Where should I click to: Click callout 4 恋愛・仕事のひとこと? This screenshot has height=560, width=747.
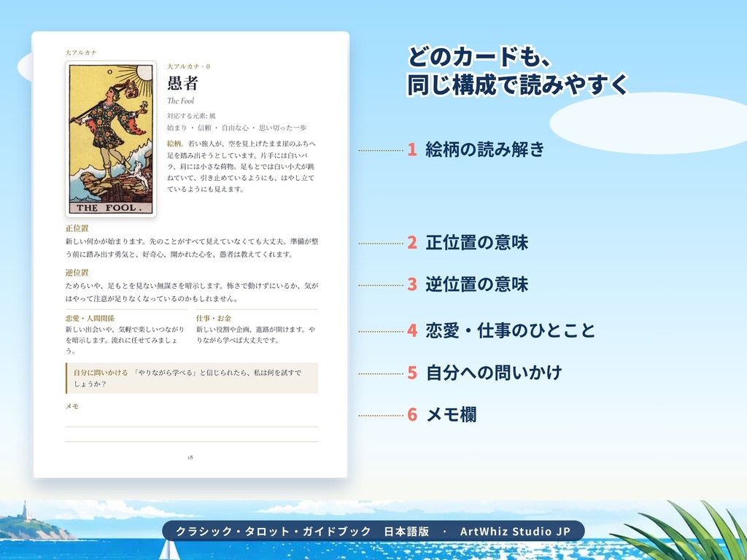click(x=501, y=330)
